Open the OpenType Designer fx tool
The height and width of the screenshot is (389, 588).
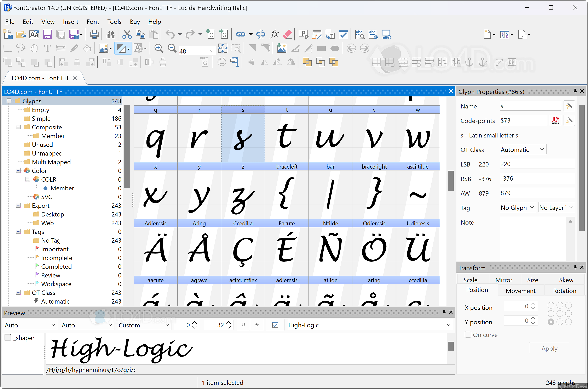pyautogui.click(x=274, y=34)
